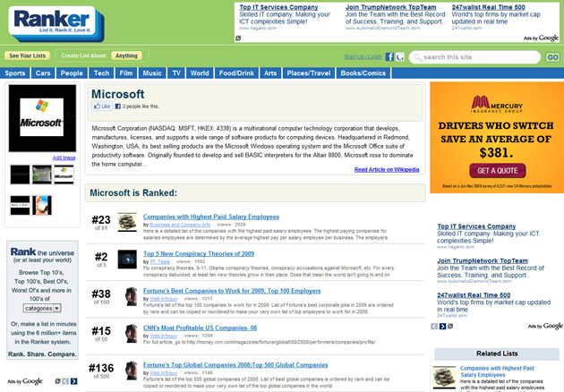564x392 pixels.
Task: Open the People category
Action: pos(72,73)
